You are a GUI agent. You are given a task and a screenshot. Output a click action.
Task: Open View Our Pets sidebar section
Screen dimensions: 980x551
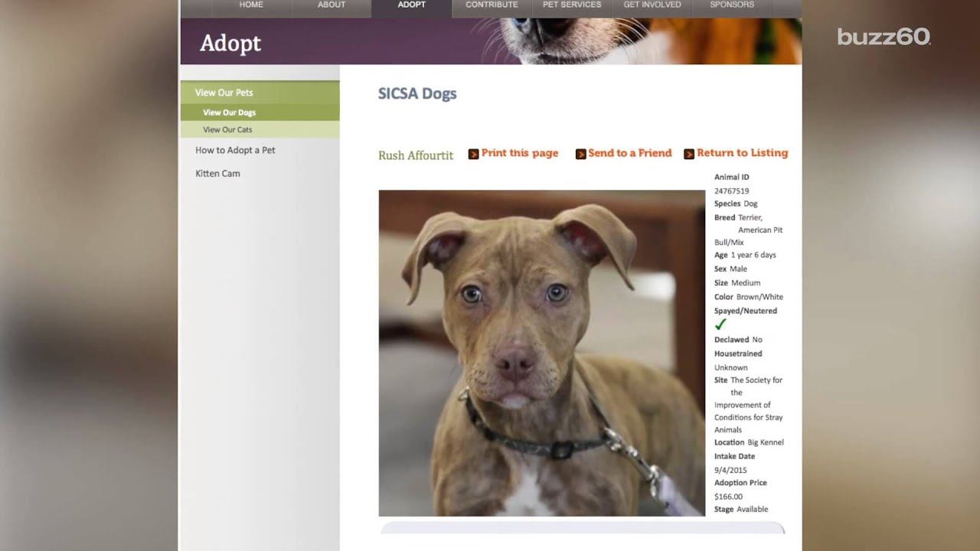(260, 93)
